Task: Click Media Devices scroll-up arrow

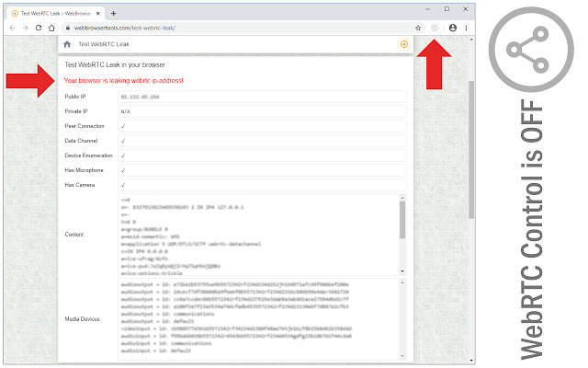Action: 402,282
